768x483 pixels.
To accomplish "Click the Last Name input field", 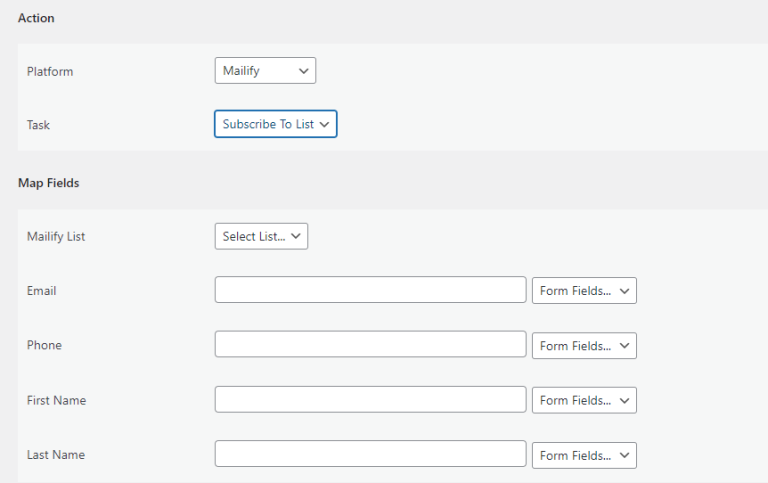I will tap(370, 454).
